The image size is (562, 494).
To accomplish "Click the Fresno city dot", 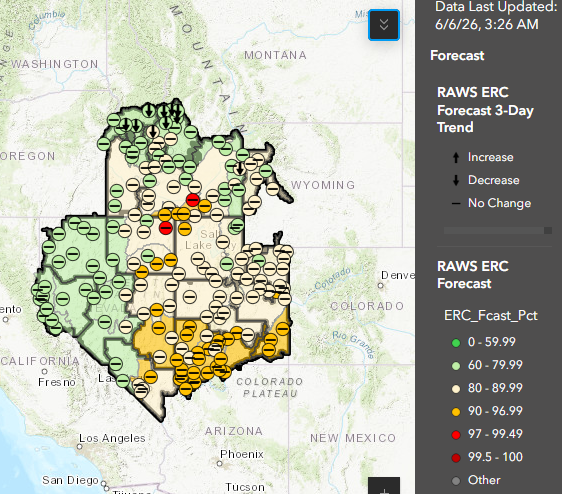I will pyautogui.click(x=44, y=371).
